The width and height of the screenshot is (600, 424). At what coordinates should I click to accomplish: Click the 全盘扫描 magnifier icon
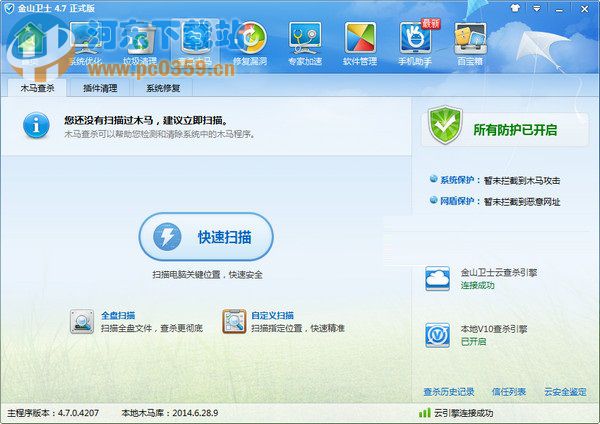(82, 321)
